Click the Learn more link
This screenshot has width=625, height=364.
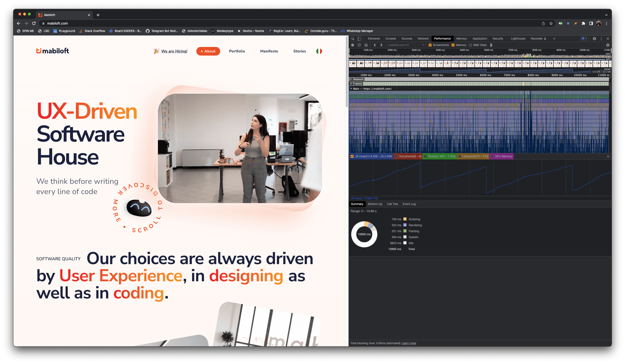(408, 343)
